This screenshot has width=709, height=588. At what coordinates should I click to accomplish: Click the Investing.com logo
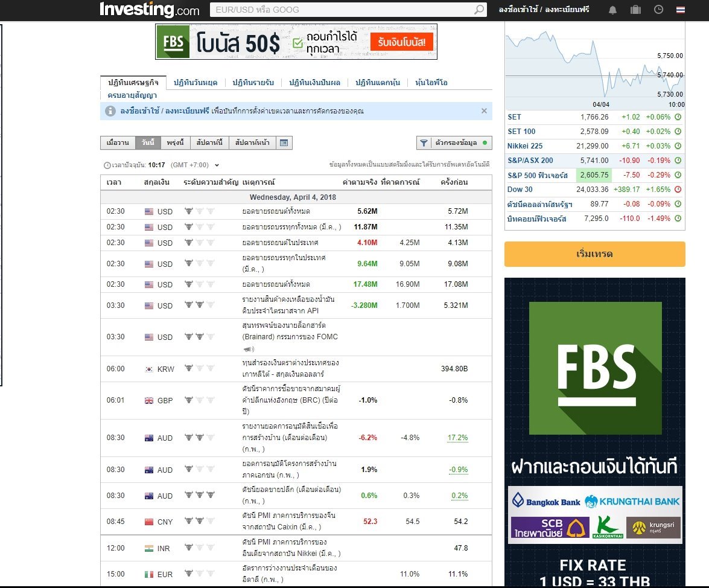(150, 10)
